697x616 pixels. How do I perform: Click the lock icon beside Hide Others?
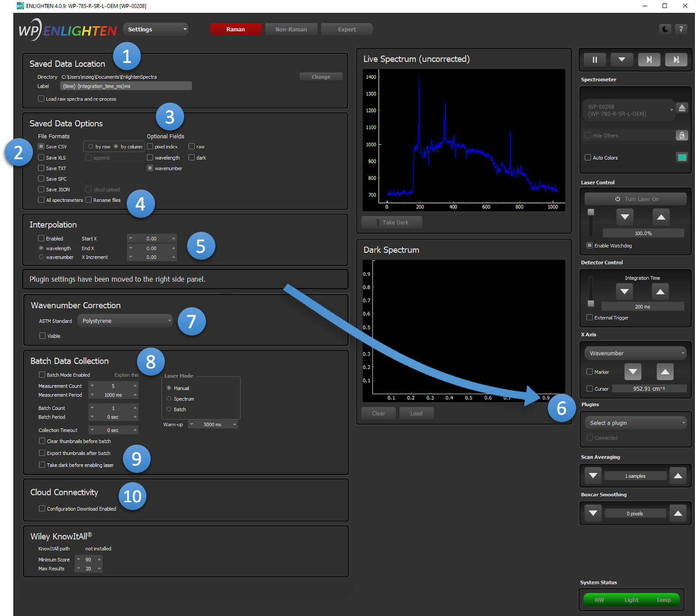click(x=682, y=135)
